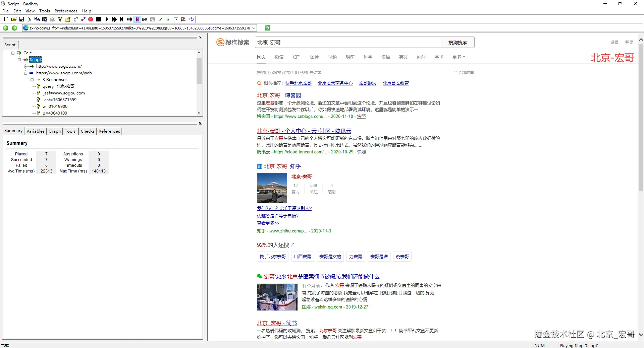Add an assertion with the green checkmark icon

tap(160, 19)
